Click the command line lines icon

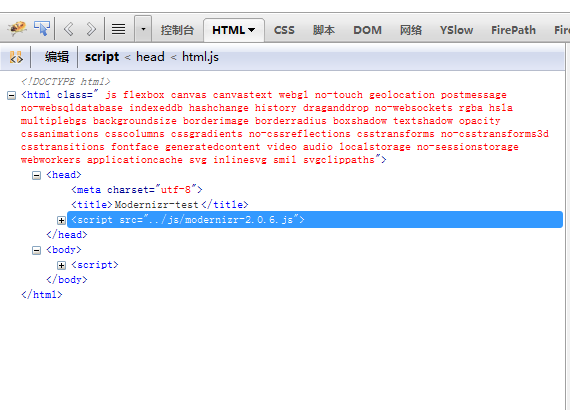point(119,29)
